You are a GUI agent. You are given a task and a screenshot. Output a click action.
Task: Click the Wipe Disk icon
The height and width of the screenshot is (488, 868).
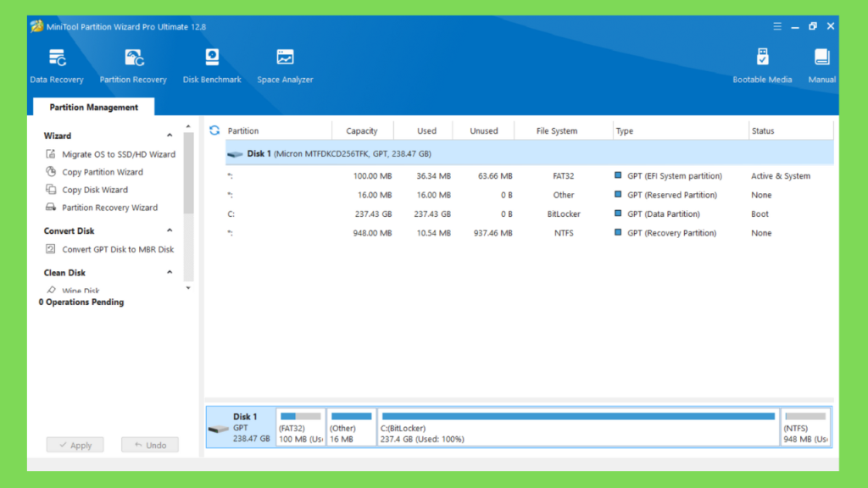51,290
